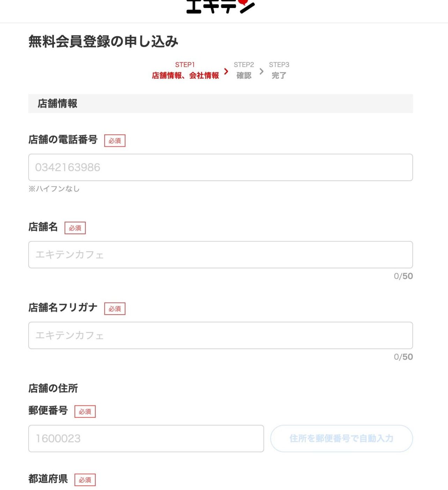
Task: Focus the 店舗の電話番号 input field
Action: click(x=221, y=167)
